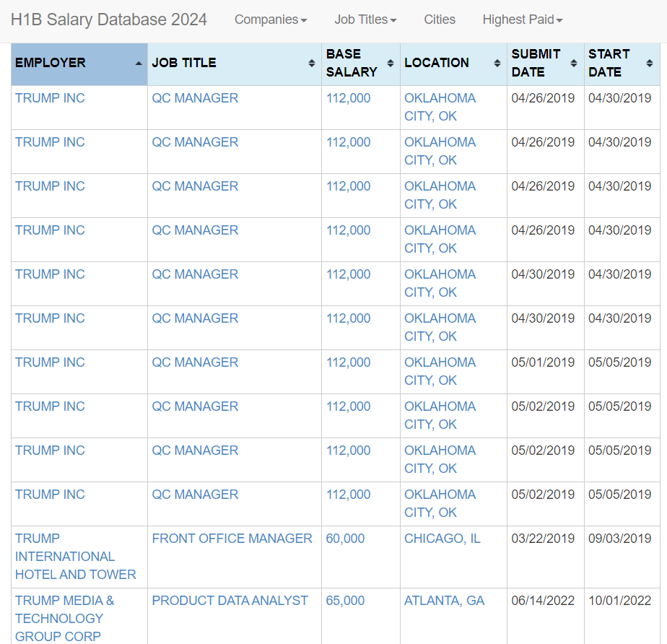Sort table by Submit Date column
This screenshot has height=644, width=667.
tap(545, 64)
